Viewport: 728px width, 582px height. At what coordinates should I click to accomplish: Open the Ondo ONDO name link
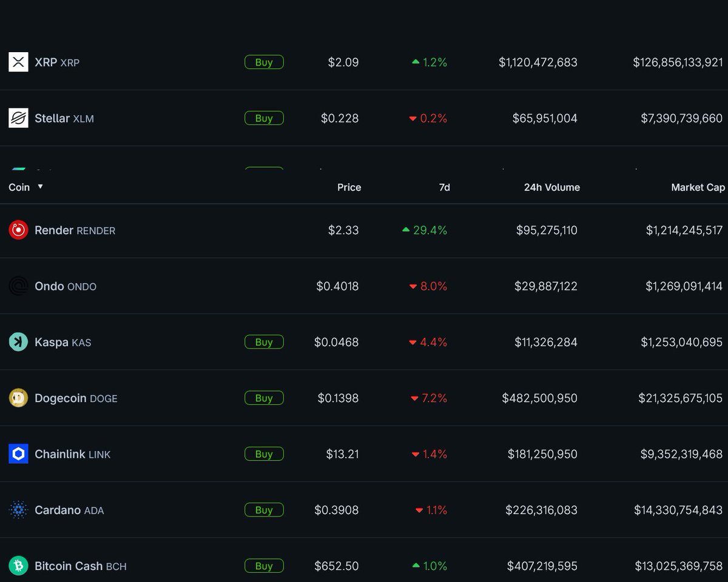(x=66, y=286)
